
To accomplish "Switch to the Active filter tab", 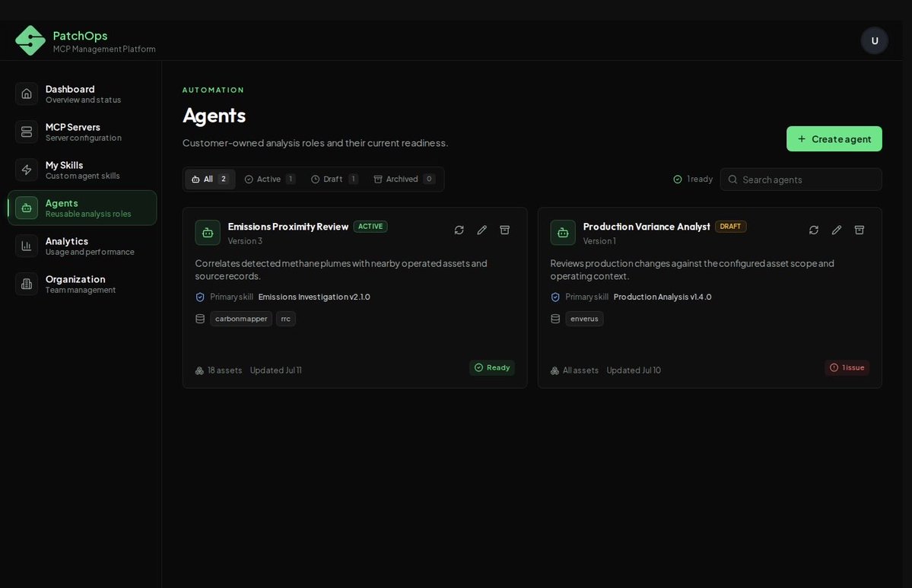I will pyautogui.click(x=270, y=179).
